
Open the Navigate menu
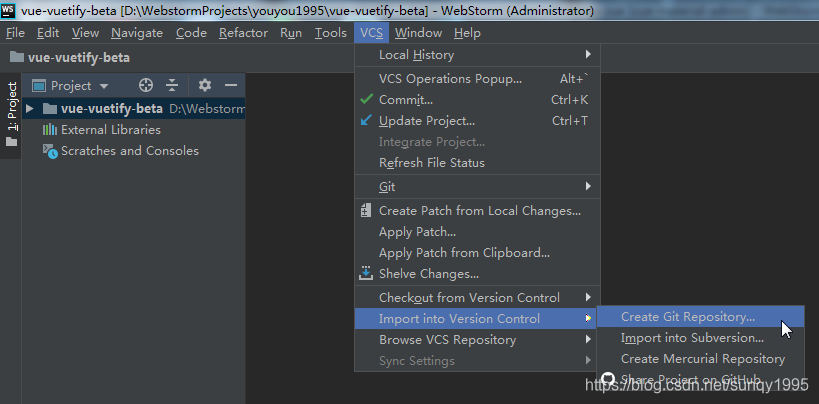137,33
